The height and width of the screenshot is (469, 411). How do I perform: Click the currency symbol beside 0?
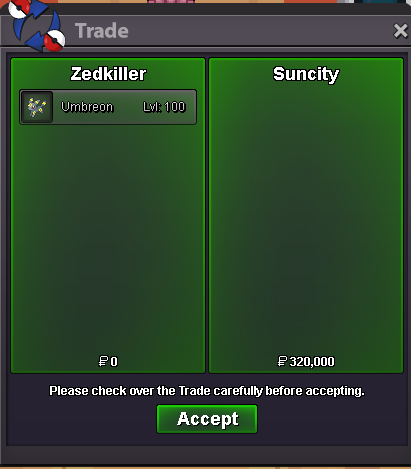(103, 361)
